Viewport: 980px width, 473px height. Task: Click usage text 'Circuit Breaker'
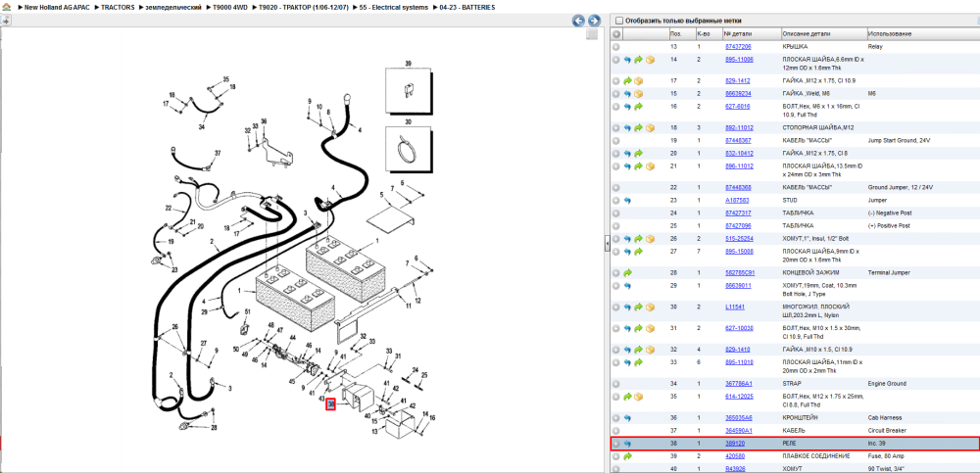tap(888, 431)
